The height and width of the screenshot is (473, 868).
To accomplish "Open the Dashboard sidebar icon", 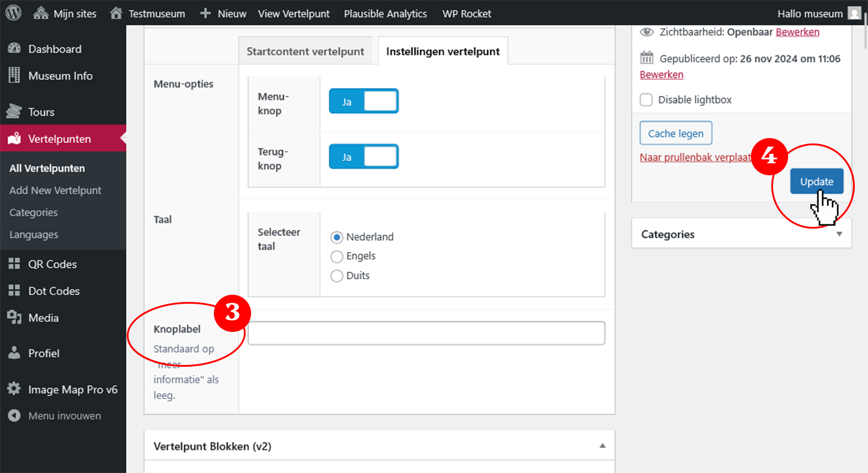I will [14, 49].
